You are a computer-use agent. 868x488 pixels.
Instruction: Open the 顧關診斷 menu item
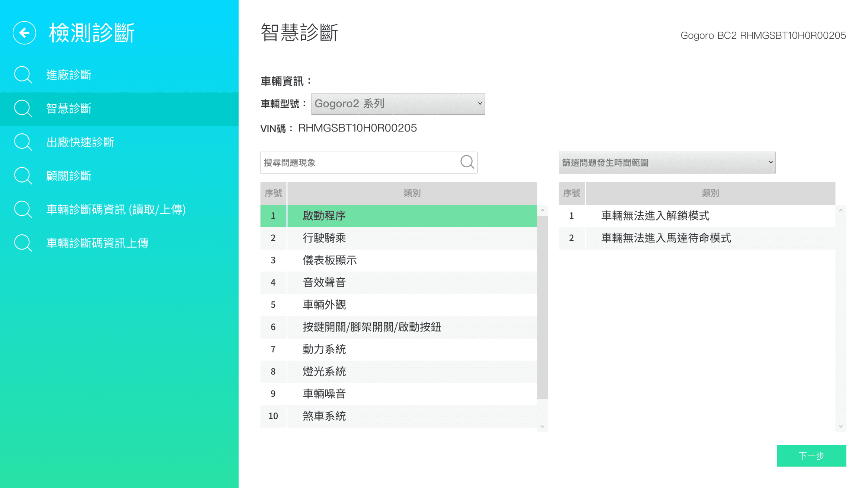click(69, 176)
